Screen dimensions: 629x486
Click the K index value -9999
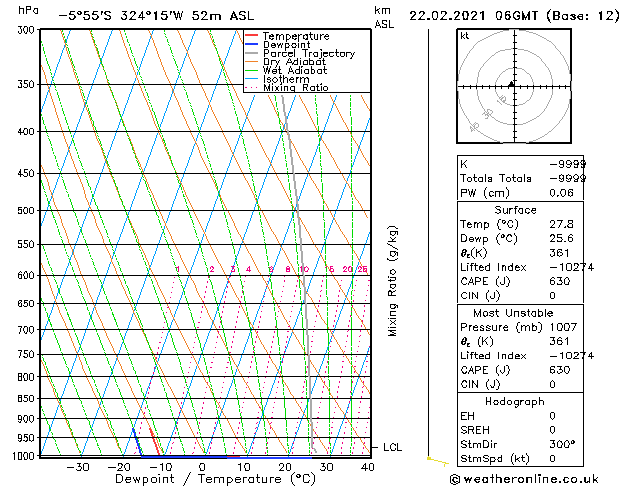pyautogui.click(x=567, y=164)
